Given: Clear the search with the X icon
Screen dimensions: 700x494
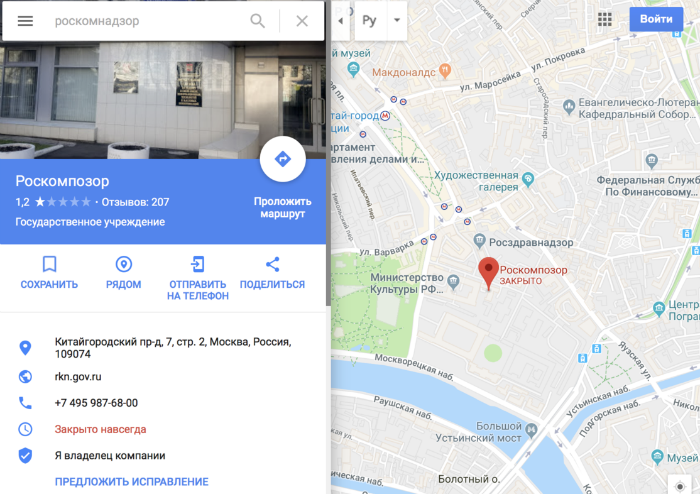Looking at the screenshot, I should 302,21.
